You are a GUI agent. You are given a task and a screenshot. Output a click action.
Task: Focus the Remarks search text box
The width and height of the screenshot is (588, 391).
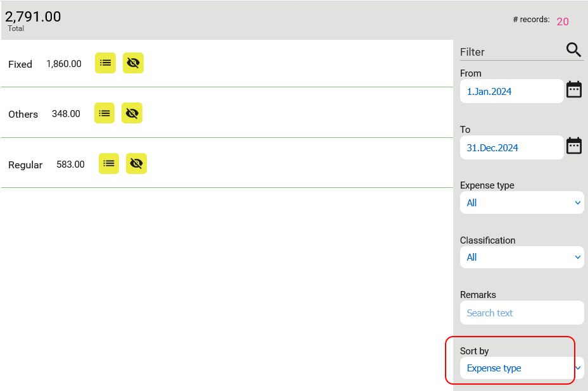tap(522, 313)
